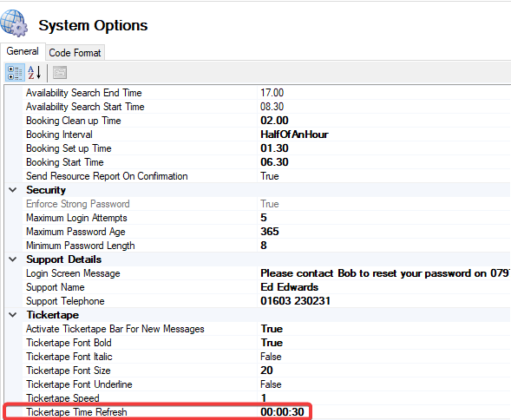The image size is (511, 420).
Task: Edit the Login Screen Message text
Action: click(x=384, y=273)
